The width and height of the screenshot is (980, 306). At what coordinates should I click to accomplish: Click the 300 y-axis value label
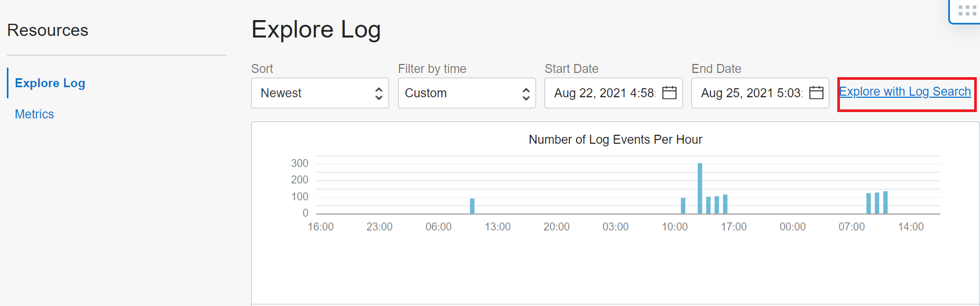[300, 163]
